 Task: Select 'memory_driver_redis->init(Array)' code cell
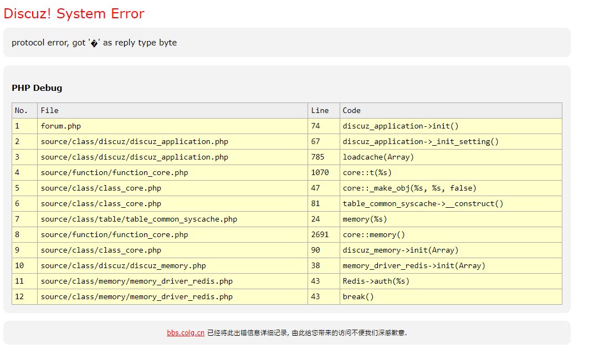click(451, 266)
